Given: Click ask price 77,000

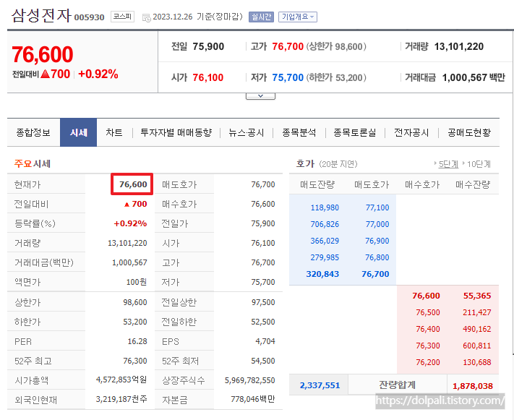Looking at the screenshot, I should [x=377, y=224].
